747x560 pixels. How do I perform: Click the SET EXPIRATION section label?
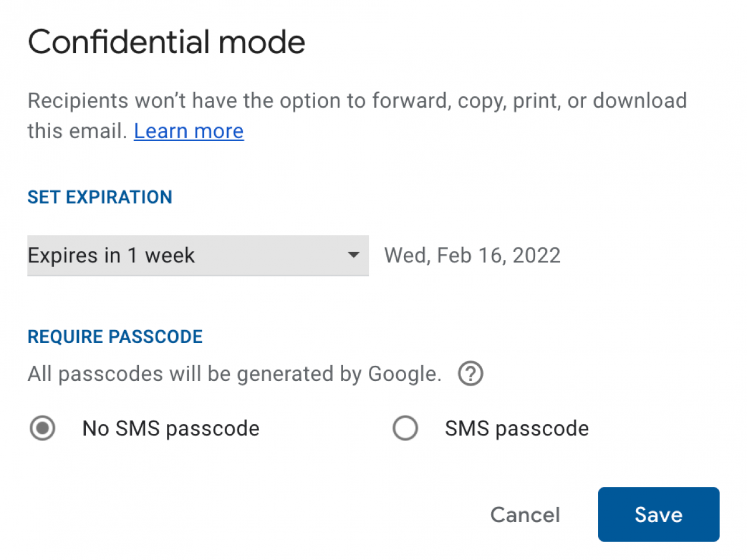coord(100,197)
